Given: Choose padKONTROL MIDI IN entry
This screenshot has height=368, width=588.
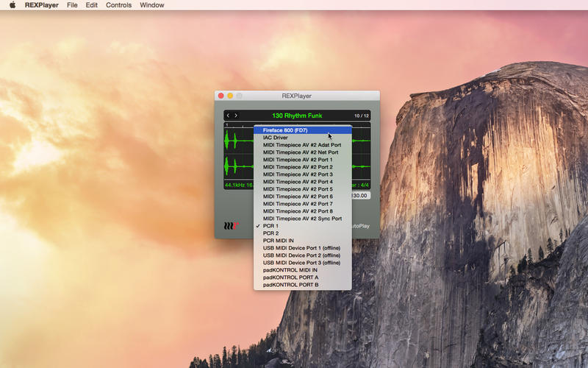Looking at the screenshot, I should point(303,270).
